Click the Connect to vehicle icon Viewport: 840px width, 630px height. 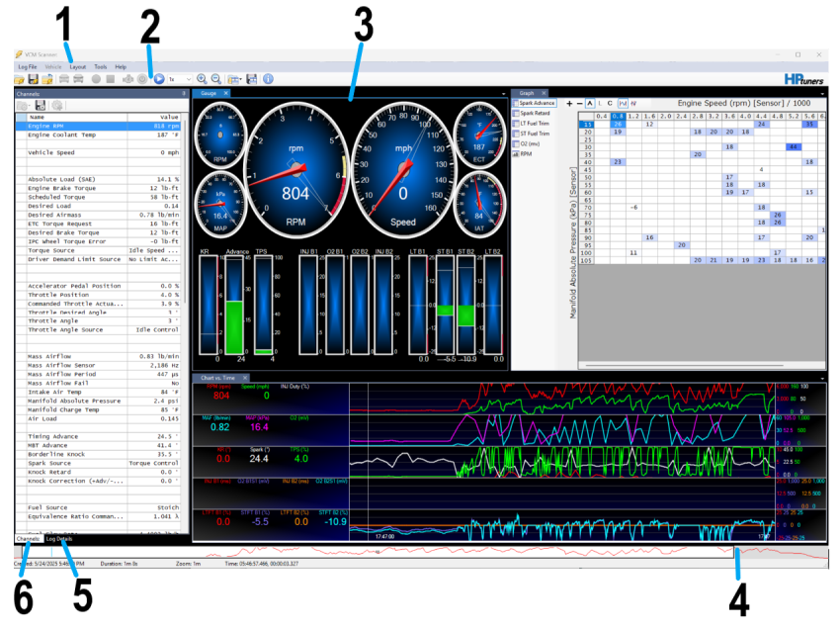(64, 78)
